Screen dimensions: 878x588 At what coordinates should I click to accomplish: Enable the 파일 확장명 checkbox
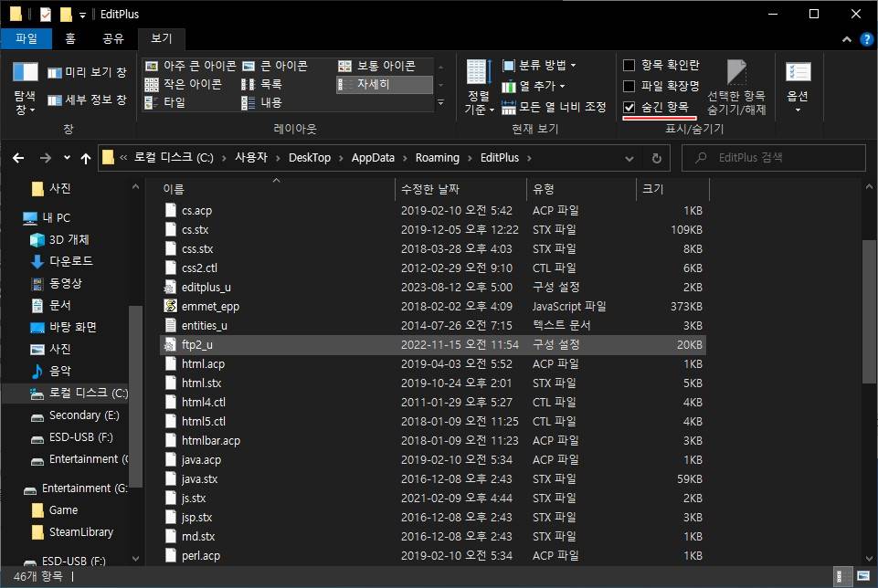[629, 83]
